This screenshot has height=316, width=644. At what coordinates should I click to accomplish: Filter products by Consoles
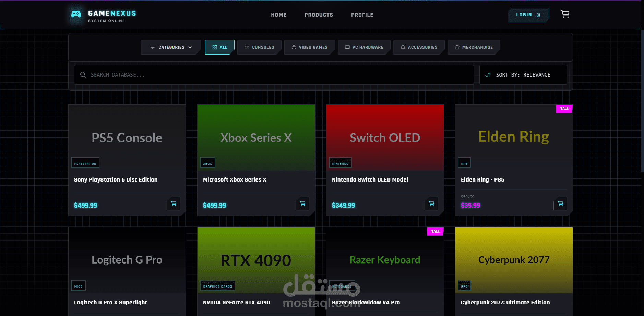[x=259, y=47]
